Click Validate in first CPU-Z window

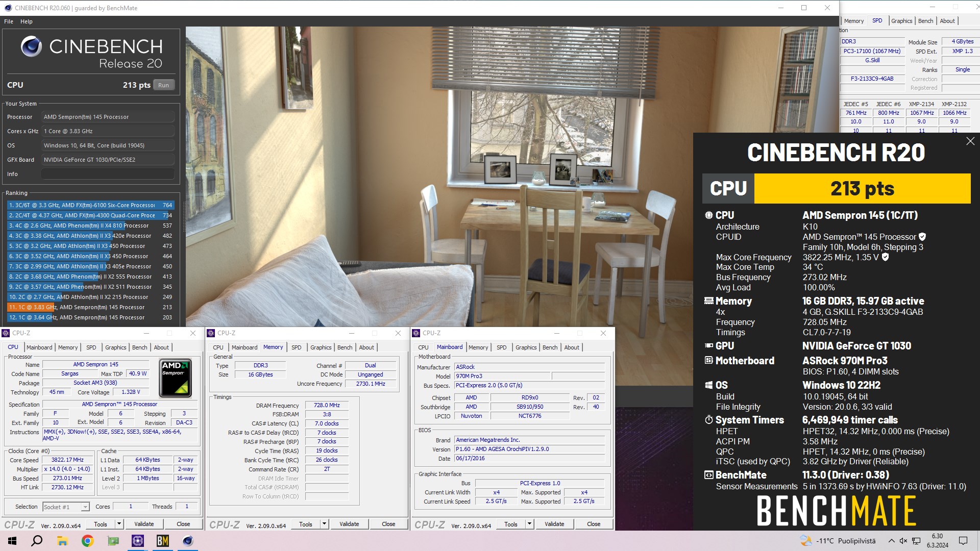pos(144,524)
